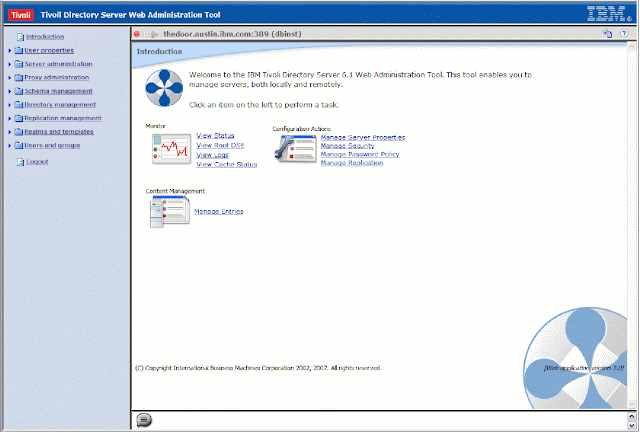The image size is (640, 432).
Task: Expand the Realms and templates tree node
Action: point(10,132)
